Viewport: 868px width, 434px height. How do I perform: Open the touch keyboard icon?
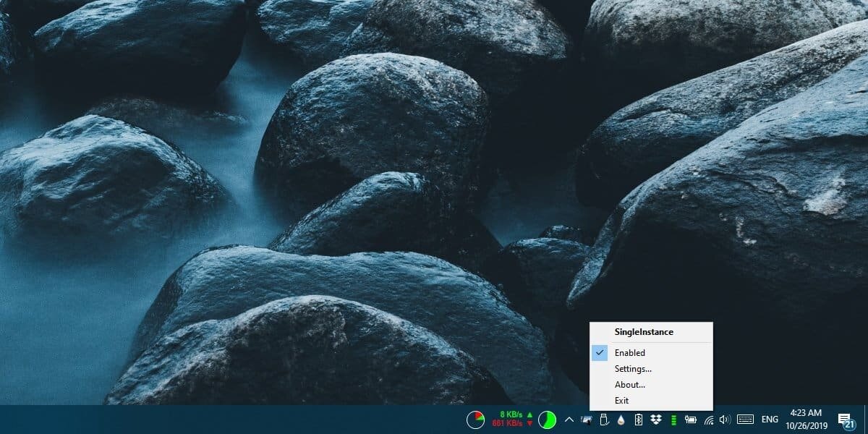pos(745,419)
